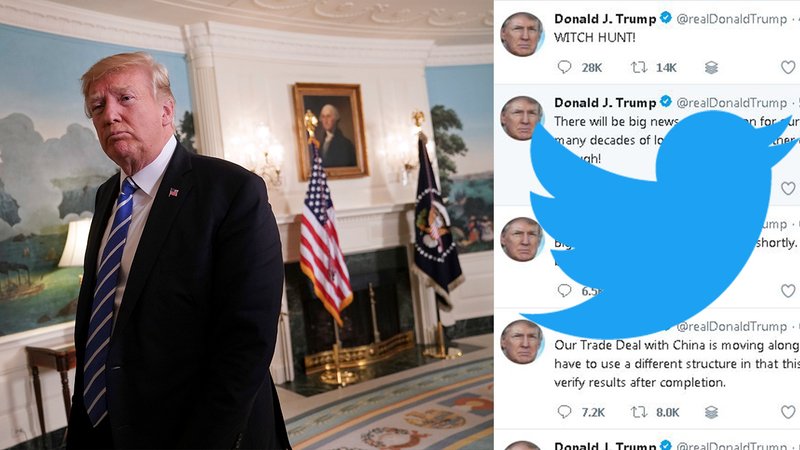
Task: Click profile avatar beside Trade Deal tweet
Action: pyautogui.click(x=521, y=342)
